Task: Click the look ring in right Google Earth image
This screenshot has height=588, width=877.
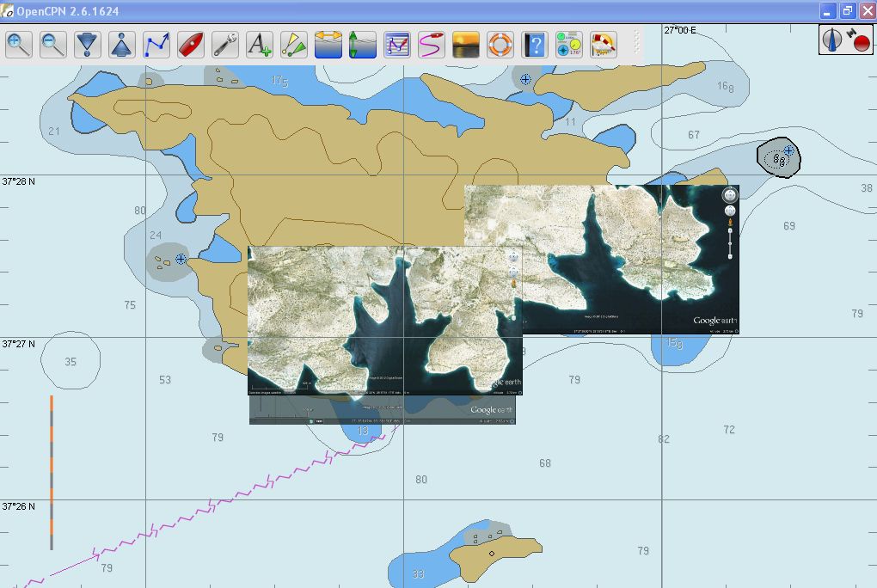Action: click(x=729, y=194)
